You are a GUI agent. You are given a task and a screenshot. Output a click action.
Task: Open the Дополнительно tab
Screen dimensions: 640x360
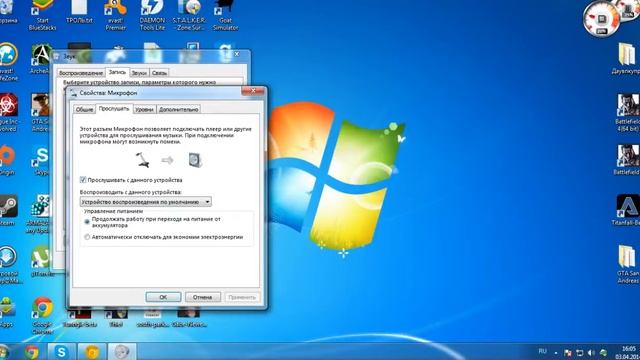coord(178,109)
